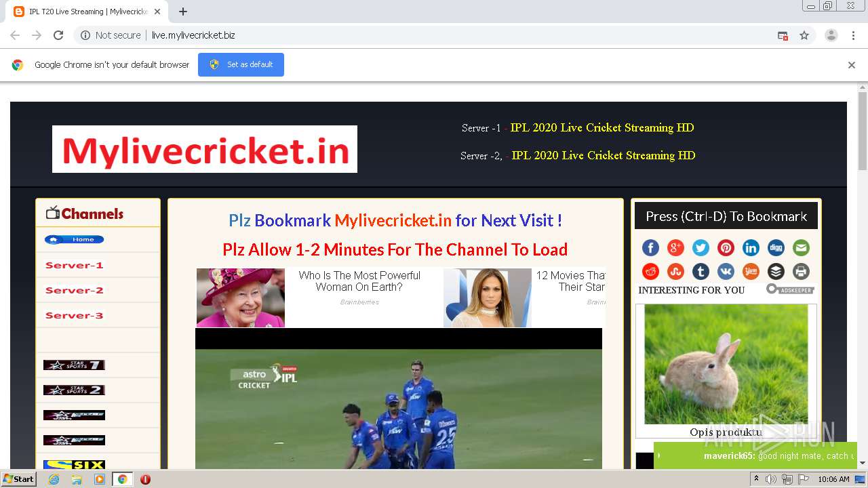Screen dimensions: 868x488
Task: Share by email envelope icon
Action: point(801,248)
